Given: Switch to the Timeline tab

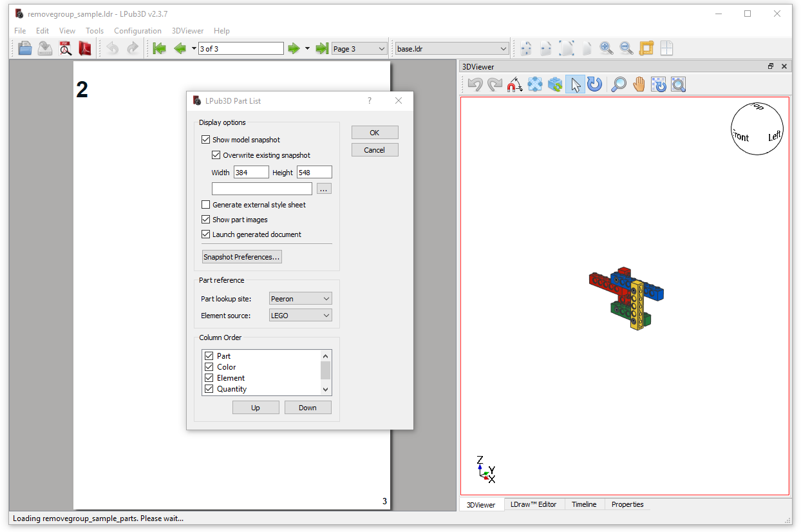Looking at the screenshot, I should tap(583, 504).
